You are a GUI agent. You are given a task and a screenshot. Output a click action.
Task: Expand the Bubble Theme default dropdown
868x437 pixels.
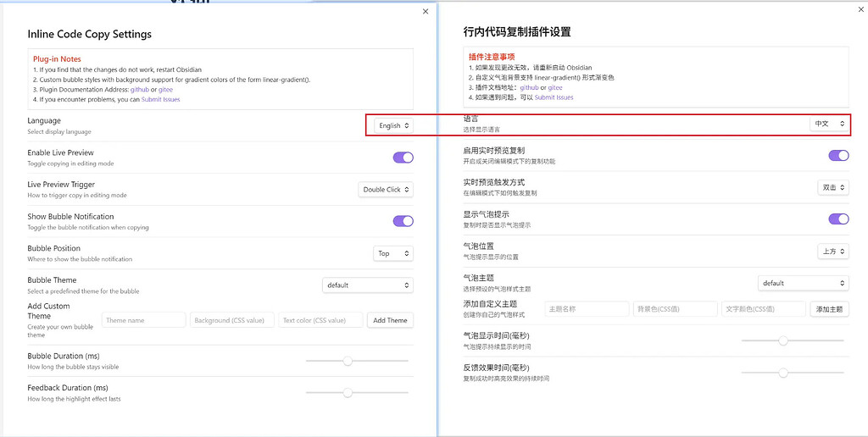click(x=368, y=285)
